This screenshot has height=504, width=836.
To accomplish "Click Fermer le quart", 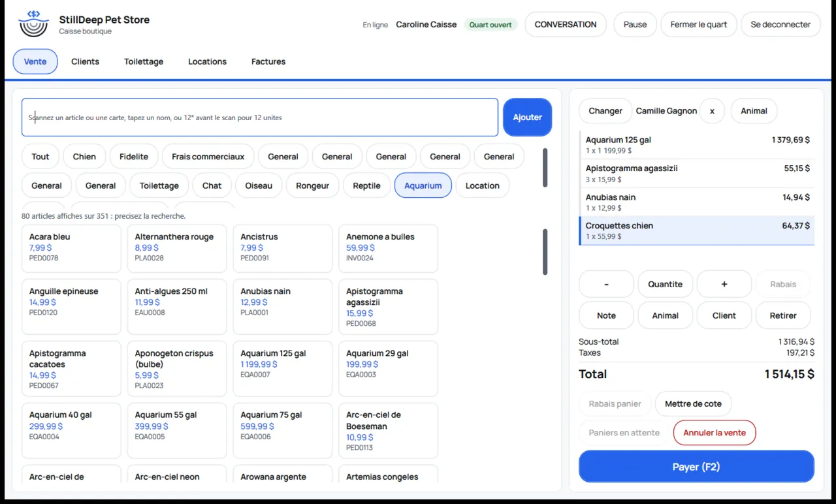I will coord(699,25).
